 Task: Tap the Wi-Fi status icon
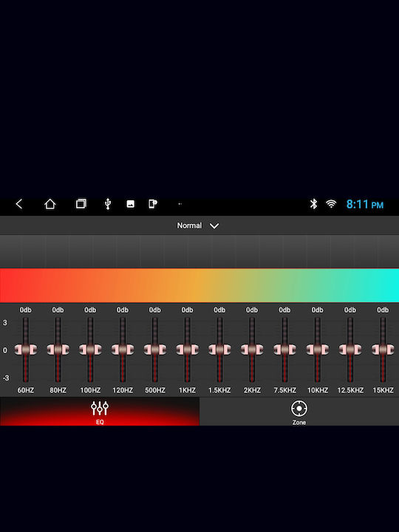tap(331, 204)
